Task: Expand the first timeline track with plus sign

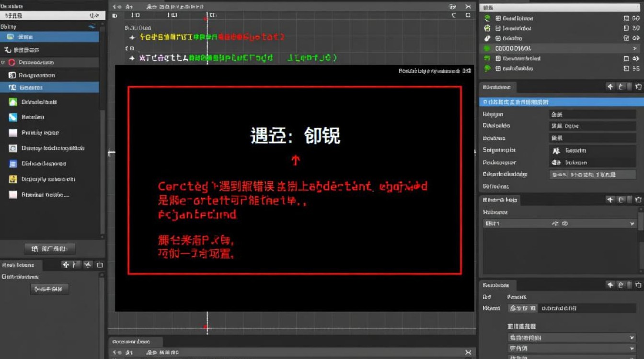Action: [x=132, y=37]
